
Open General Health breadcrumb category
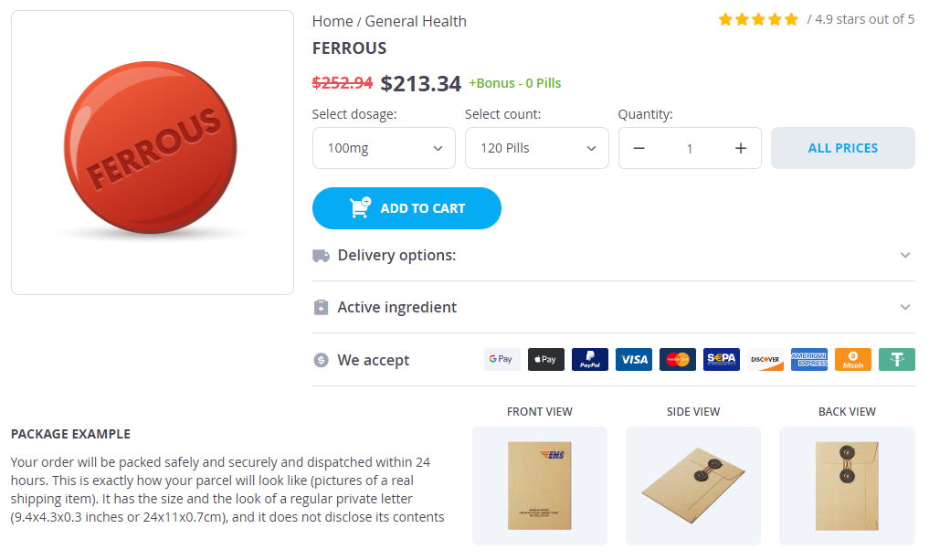point(416,21)
